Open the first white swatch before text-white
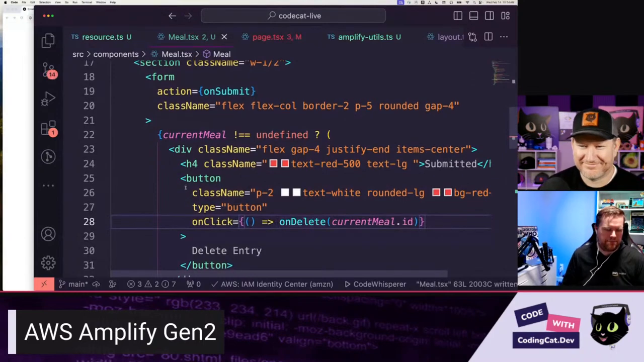 point(285,193)
